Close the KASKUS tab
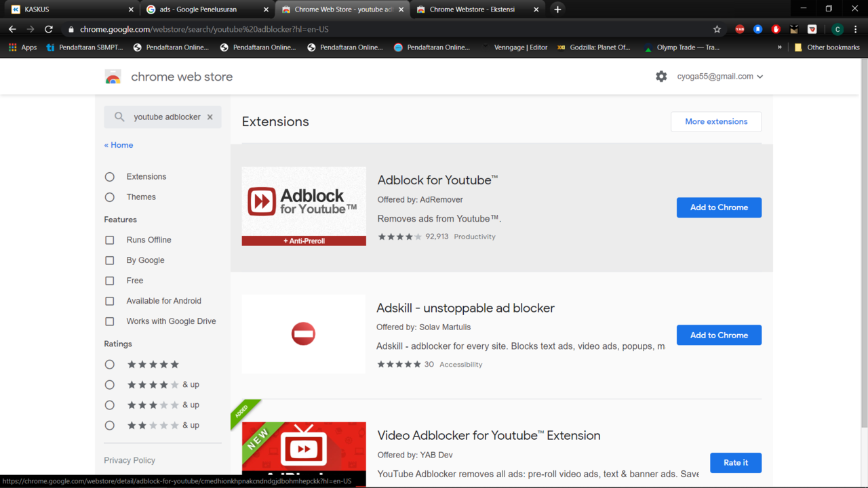The width and height of the screenshot is (868, 488). tap(131, 9)
